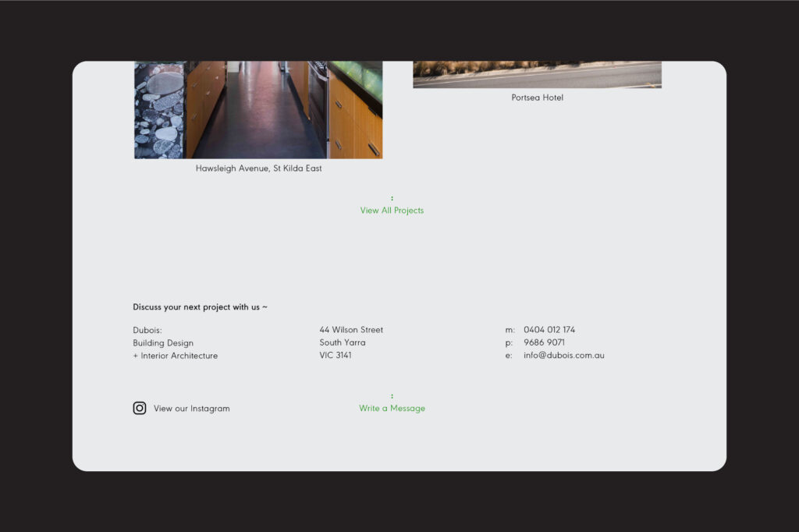Image resolution: width=799 pixels, height=532 pixels.
Task: Click the + Interior Architecture text line
Action: point(176,356)
